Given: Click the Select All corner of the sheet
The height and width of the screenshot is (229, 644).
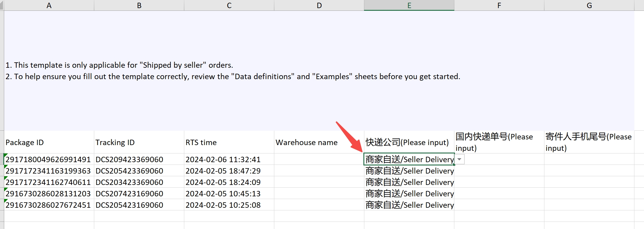Looking at the screenshot, I should [x=2, y=5].
